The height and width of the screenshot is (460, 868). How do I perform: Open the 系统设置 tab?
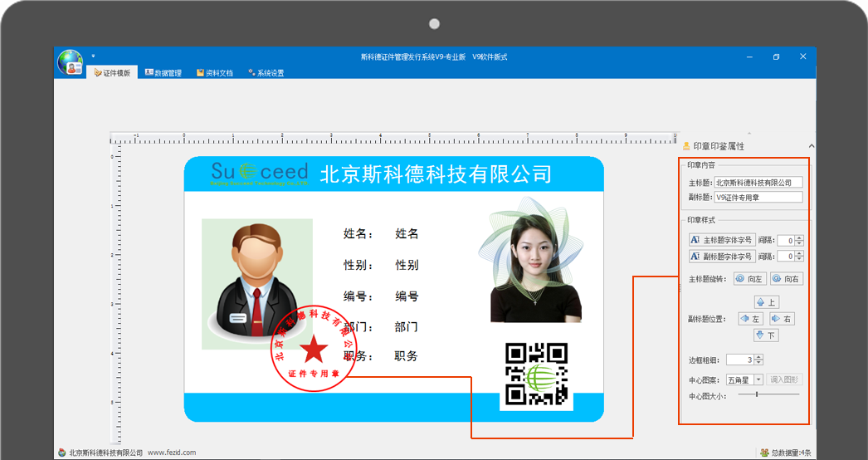tap(266, 72)
